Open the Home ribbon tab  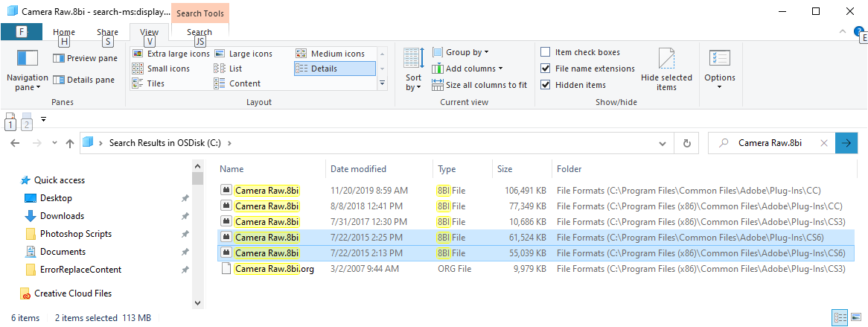(x=64, y=33)
